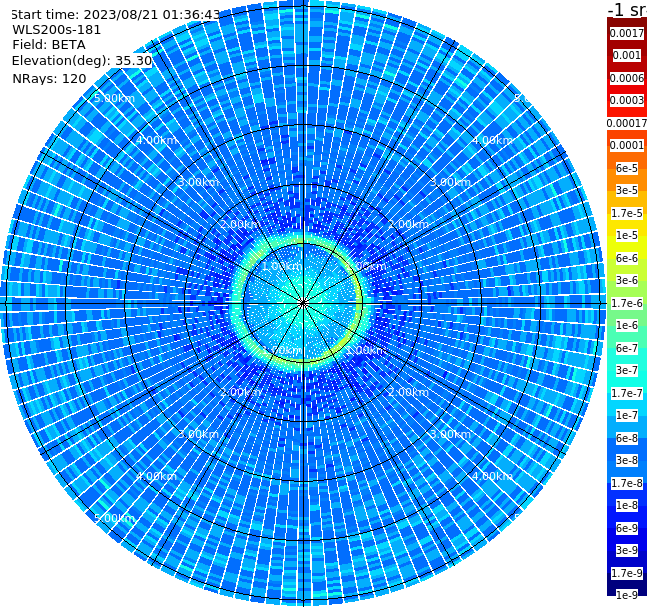Click the 0.0017 colorbar label
The height and width of the screenshot is (607, 647).
627,33
